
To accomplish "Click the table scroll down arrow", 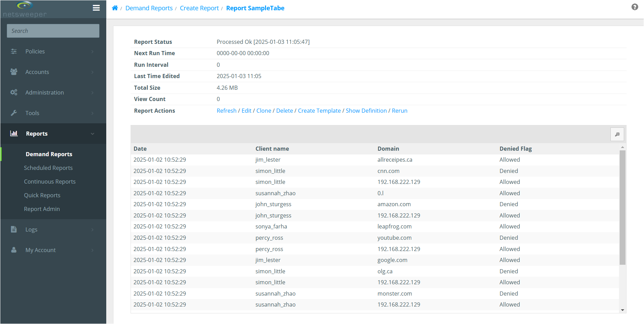I will click(622, 310).
